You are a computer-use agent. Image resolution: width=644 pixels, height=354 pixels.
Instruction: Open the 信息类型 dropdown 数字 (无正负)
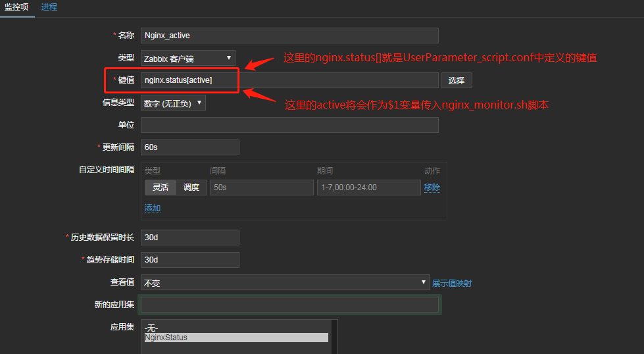(173, 103)
